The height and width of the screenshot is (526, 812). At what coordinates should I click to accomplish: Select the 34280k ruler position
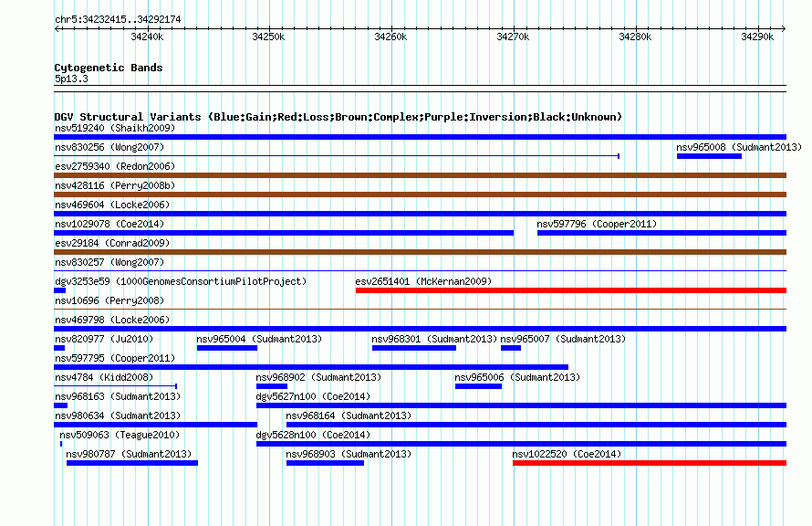[x=635, y=37]
